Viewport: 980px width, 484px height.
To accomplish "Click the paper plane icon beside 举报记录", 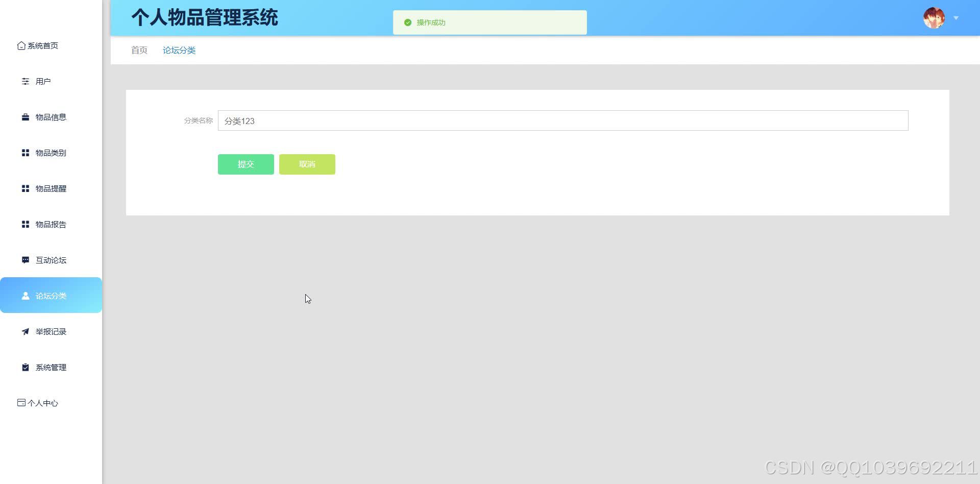I will pos(26,331).
